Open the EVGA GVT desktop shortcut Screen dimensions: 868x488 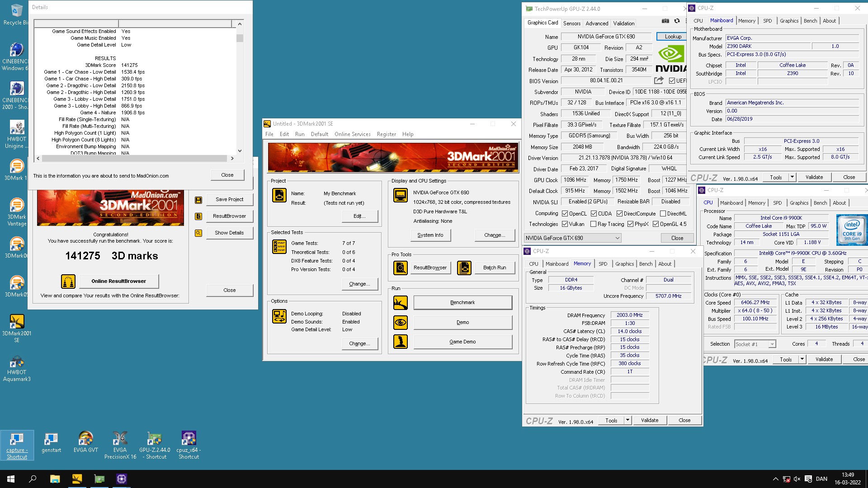(85, 442)
